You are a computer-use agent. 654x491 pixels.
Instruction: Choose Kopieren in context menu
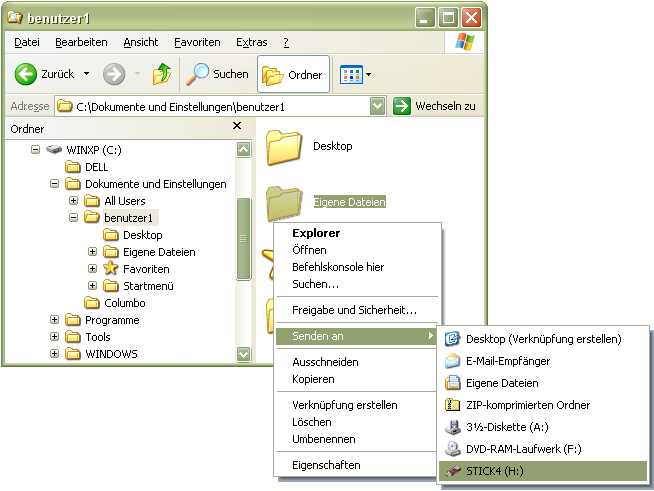tap(357, 379)
